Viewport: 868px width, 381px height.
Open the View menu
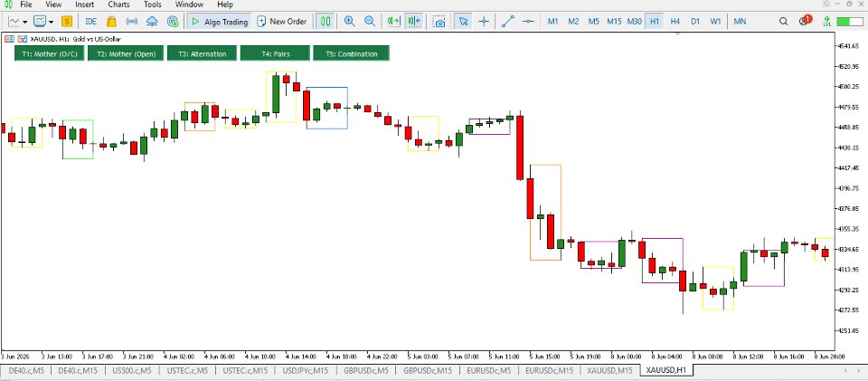pos(53,5)
